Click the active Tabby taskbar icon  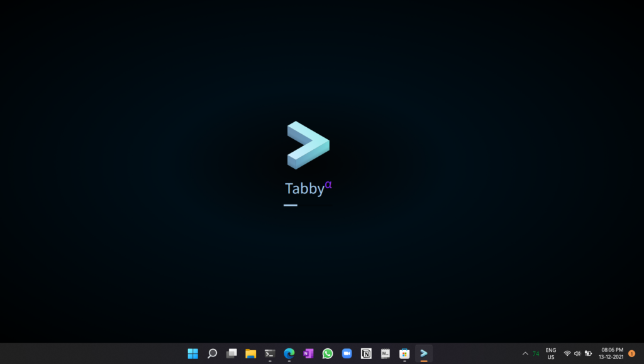pos(424,353)
